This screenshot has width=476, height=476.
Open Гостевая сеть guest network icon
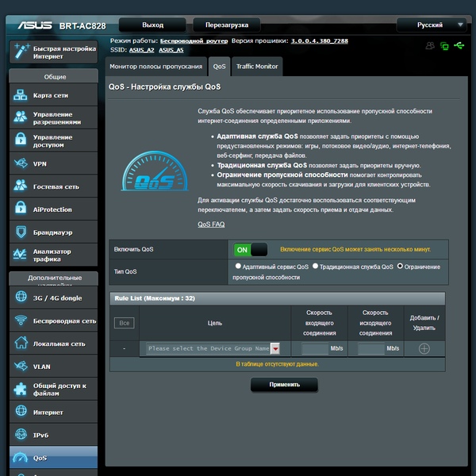point(21,186)
